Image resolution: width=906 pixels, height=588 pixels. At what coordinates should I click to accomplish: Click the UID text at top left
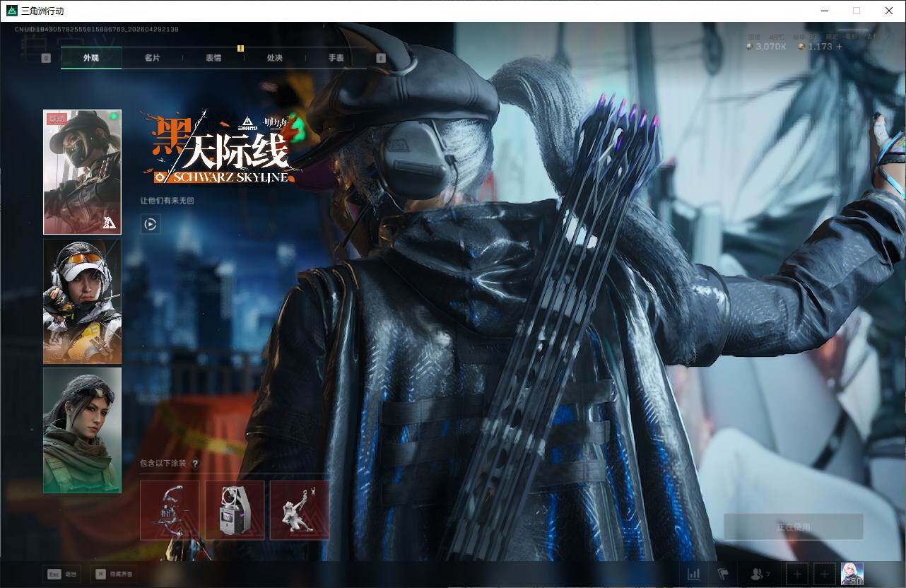[x=97, y=30]
